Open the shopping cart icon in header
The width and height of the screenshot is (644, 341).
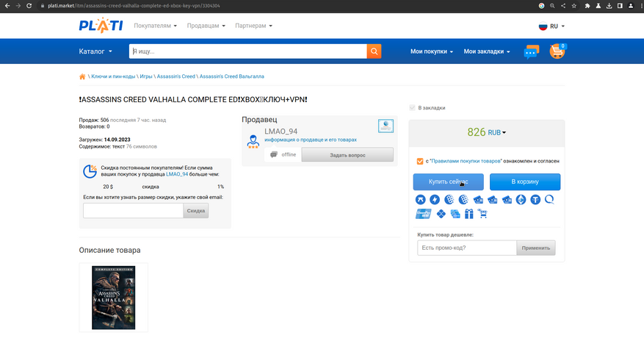pyautogui.click(x=558, y=51)
